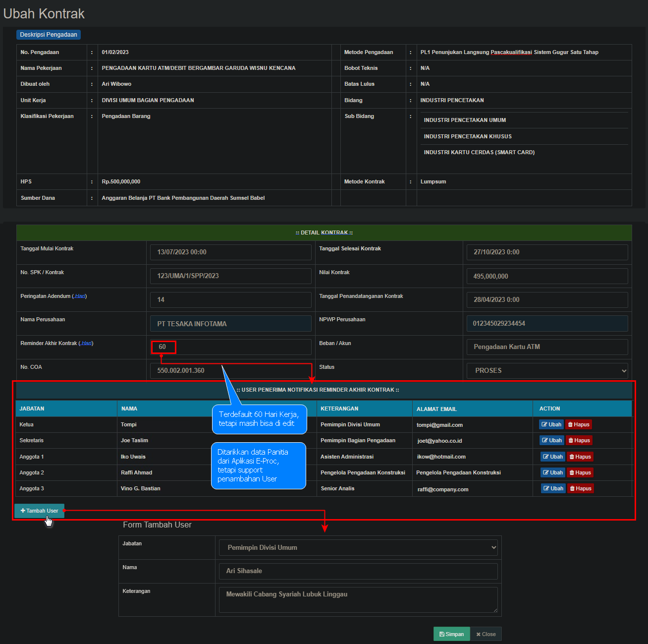Save the new user with Simpan
The width and height of the screenshot is (648, 644).
tap(451, 634)
